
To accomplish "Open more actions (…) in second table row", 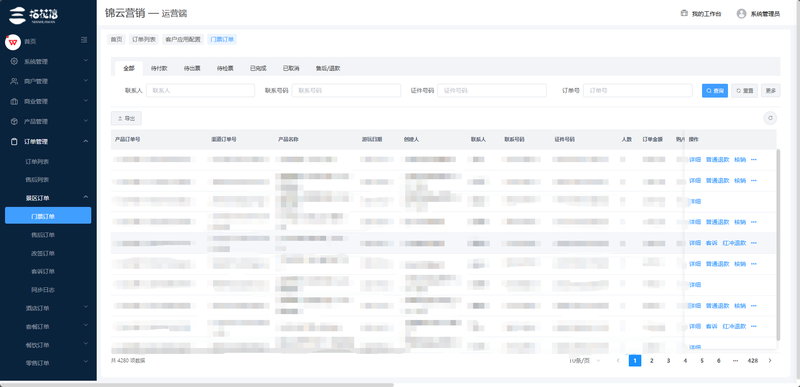I will tap(754, 180).
